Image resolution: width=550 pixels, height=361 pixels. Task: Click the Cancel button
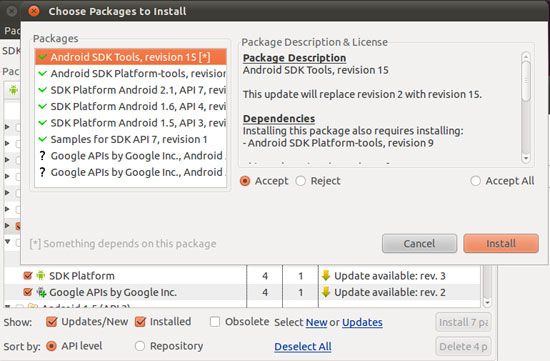point(420,243)
